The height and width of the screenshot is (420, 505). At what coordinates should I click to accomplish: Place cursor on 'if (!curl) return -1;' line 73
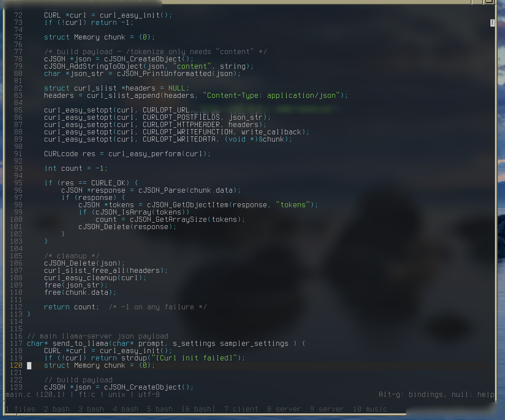(x=88, y=23)
